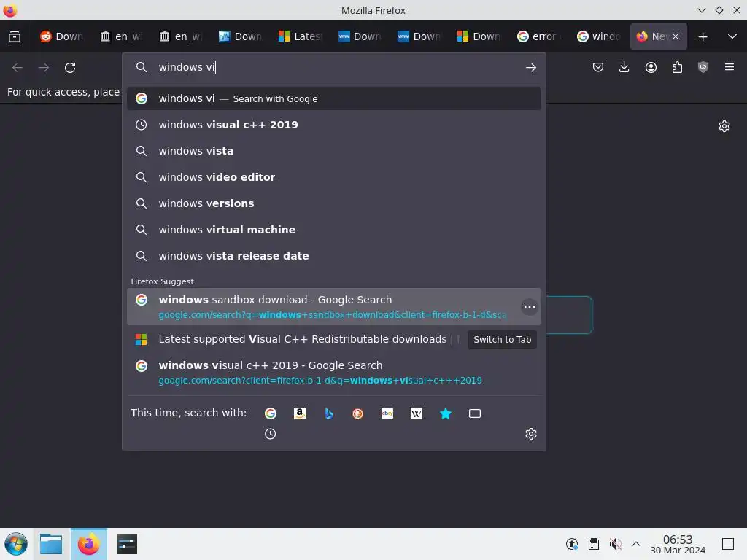This screenshot has width=747, height=560.
Task: Search this time with Bing icon
Action: pos(329,413)
